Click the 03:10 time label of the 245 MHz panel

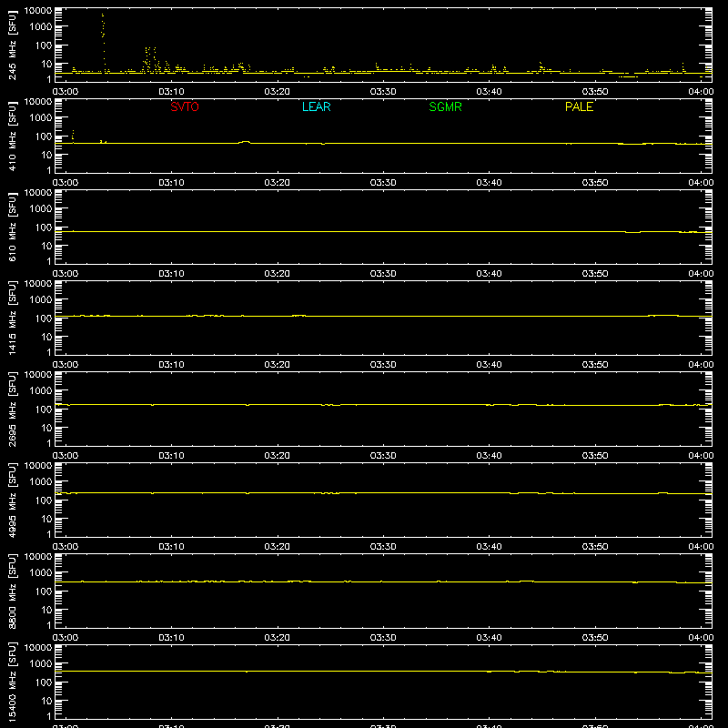171,92
